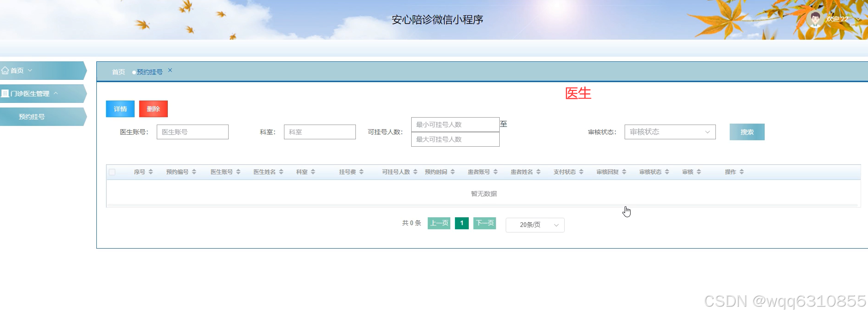Viewport: 868px width, 316px height.
Task: Tick the select-all checkbox in table header
Action: point(112,172)
